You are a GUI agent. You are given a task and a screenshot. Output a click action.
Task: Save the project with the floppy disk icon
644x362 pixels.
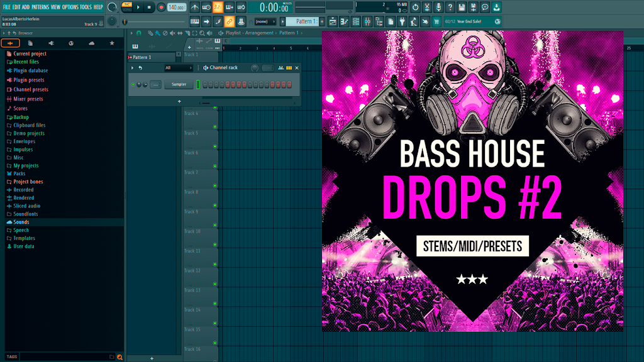coord(462,7)
